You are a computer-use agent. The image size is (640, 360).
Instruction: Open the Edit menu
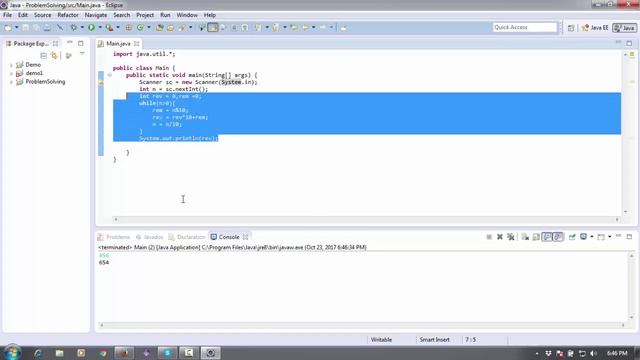coord(23,15)
